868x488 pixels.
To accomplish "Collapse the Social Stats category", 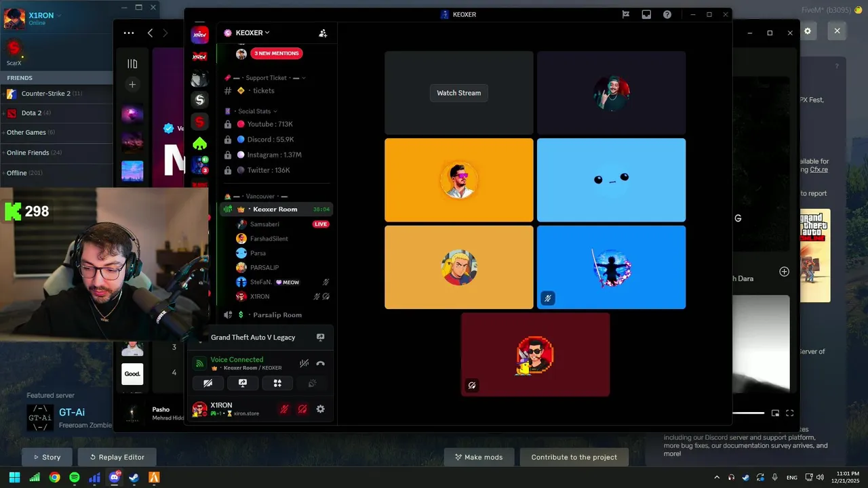I will point(251,111).
